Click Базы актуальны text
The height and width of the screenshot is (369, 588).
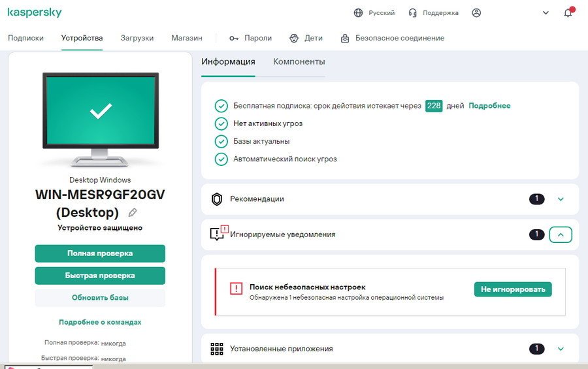261,141
